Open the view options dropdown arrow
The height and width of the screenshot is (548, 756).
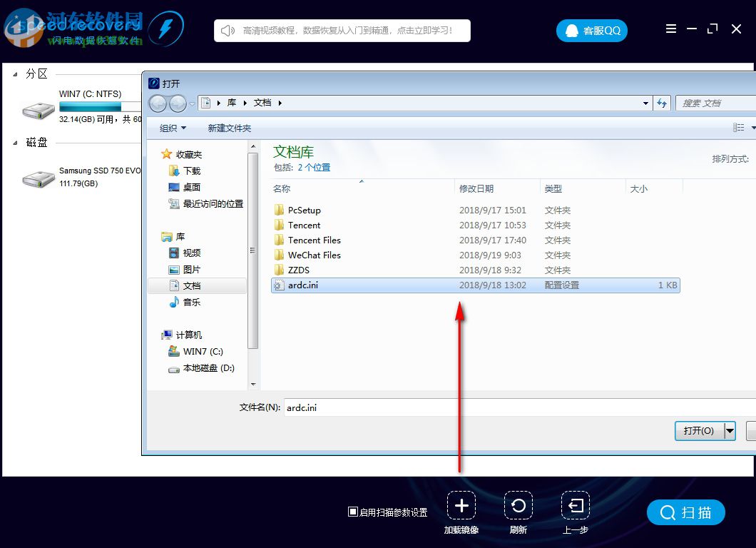752,128
